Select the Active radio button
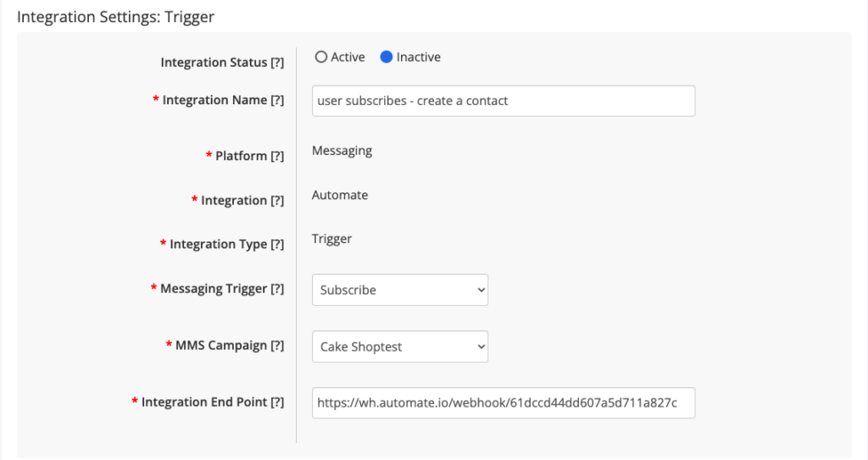 (x=321, y=57)
